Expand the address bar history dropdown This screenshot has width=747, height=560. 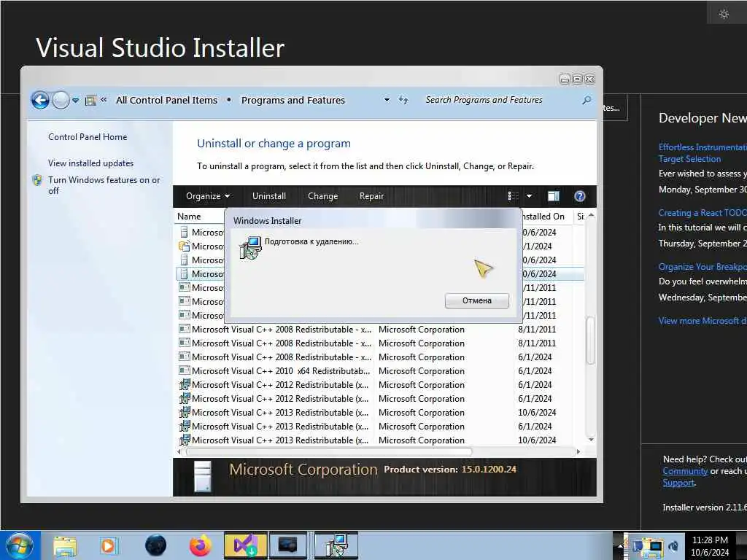[x=387, y=100]
